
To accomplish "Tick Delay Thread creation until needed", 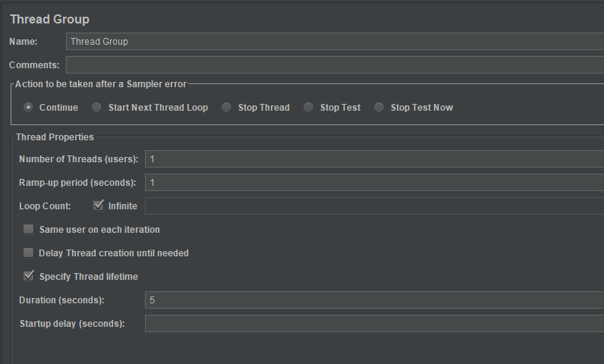I will click(x=29, y=253).
